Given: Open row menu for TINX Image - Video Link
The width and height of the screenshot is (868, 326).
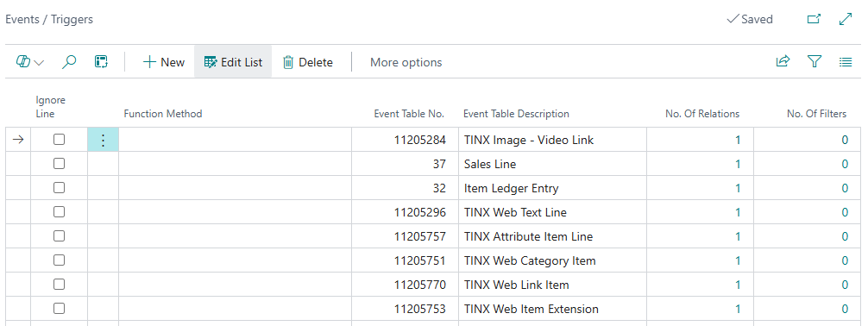Looking at the screenshot, I should 103,140.
